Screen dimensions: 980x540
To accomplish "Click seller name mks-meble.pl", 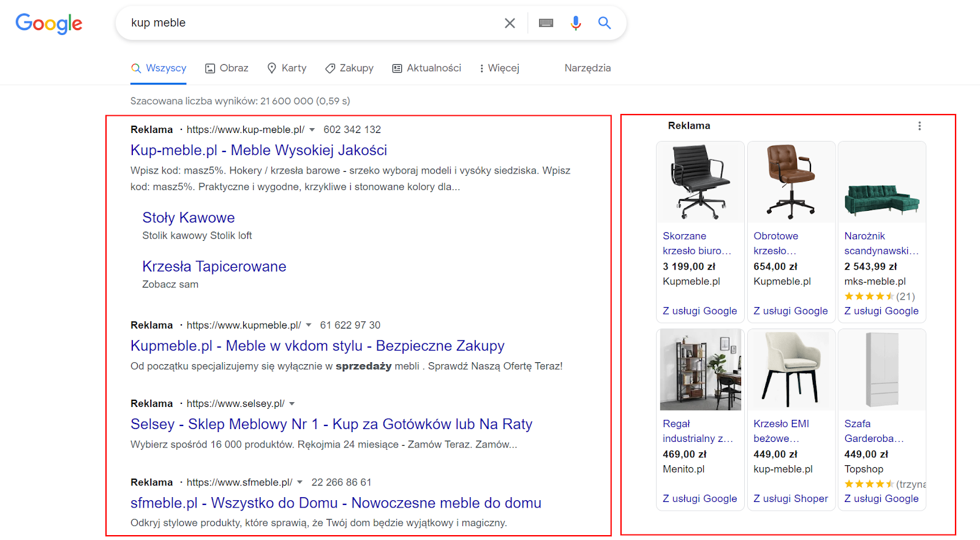I will (875, 281).
